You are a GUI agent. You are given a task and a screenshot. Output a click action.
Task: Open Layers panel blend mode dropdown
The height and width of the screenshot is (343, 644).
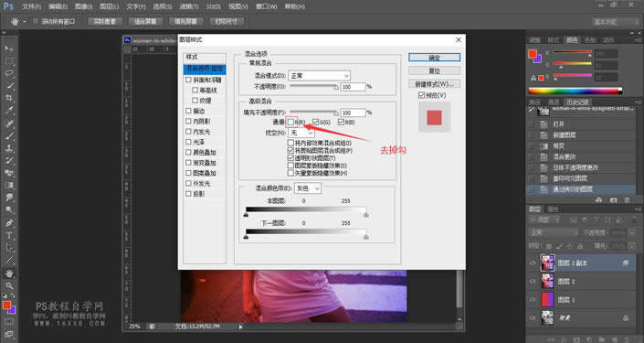(553, 232)
